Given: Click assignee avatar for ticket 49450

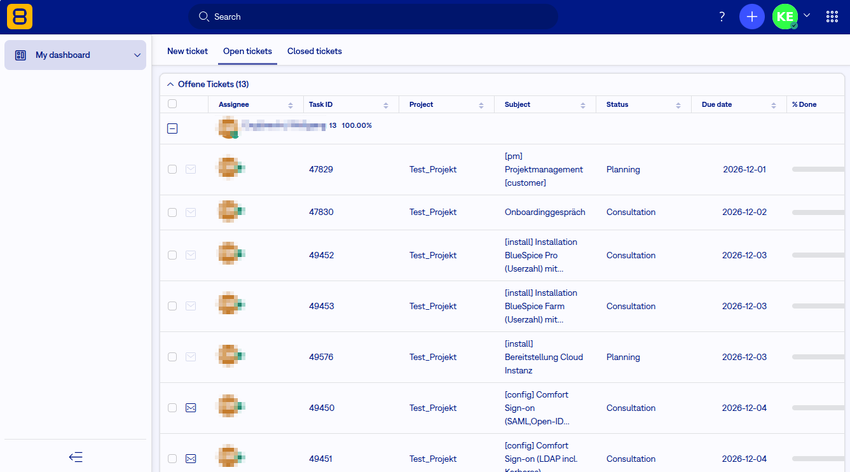Looking at the screenshot, I should 230,406.
